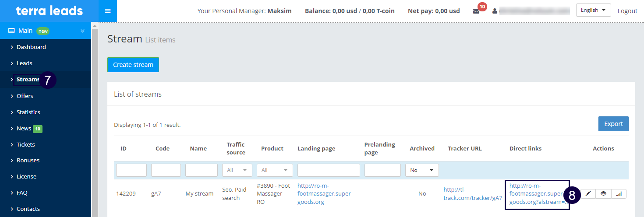Open the Product filter dropdown
The width and height of the screenshot is (644, 217).
coord(275,170)
